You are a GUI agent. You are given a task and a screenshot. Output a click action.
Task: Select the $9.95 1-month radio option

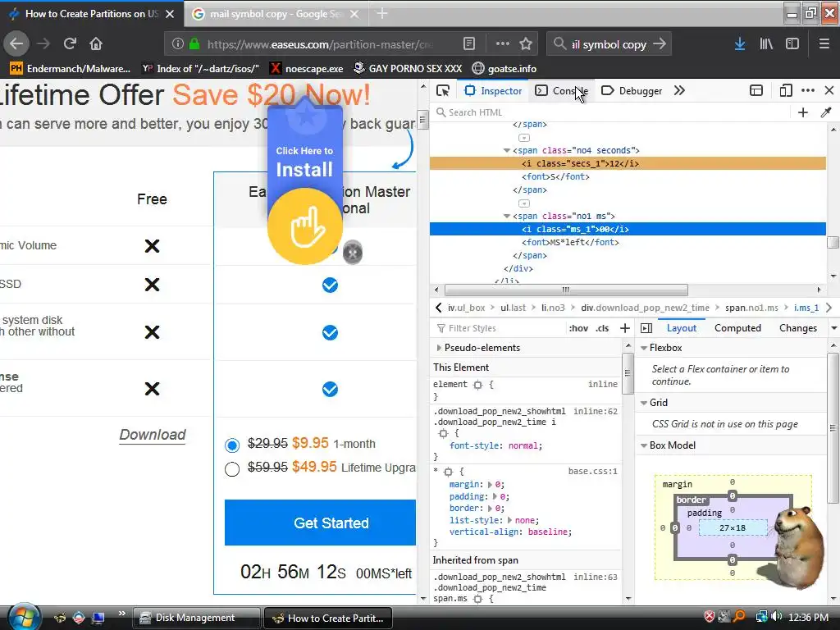pyautogui.click(x=232, y=445)
